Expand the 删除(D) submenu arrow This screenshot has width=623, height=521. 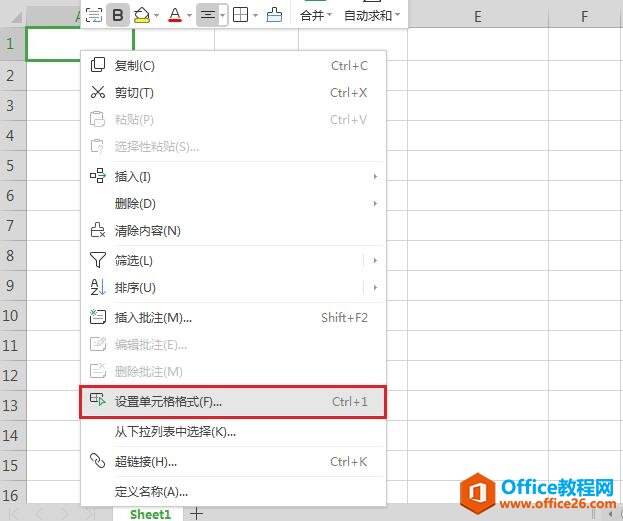(375, 203)
